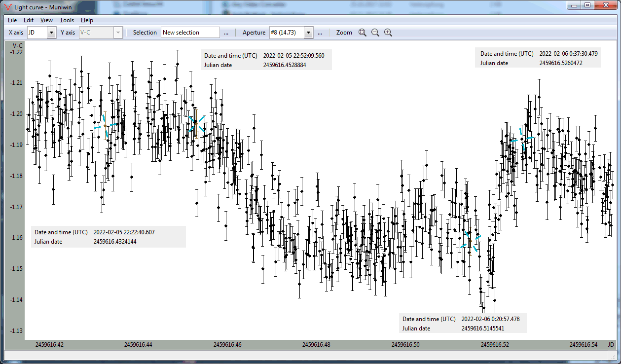
Task: Open the Tools menu
Action: point(67,20)
